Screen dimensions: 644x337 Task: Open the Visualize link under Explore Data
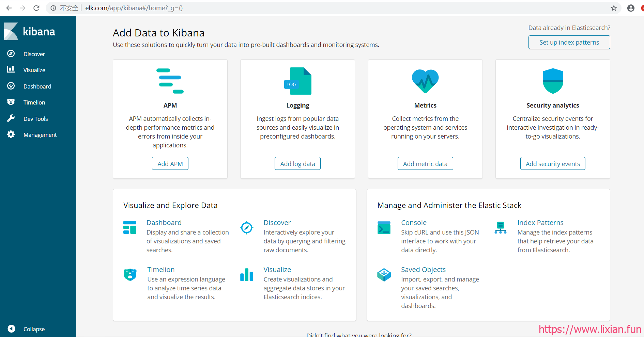click(277, 270)
